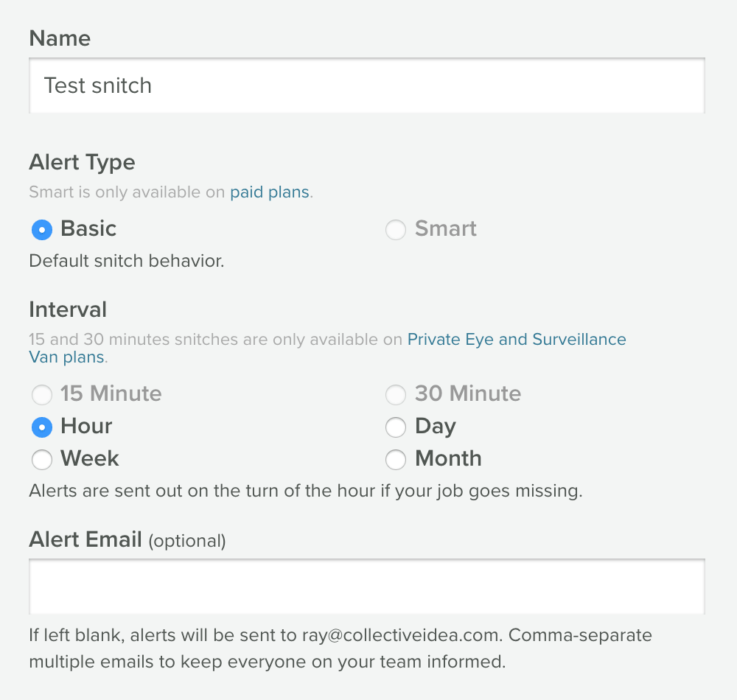Viewport: 737px width, 700px height.
Task: Click the "Name" field label
Action: 60,38
